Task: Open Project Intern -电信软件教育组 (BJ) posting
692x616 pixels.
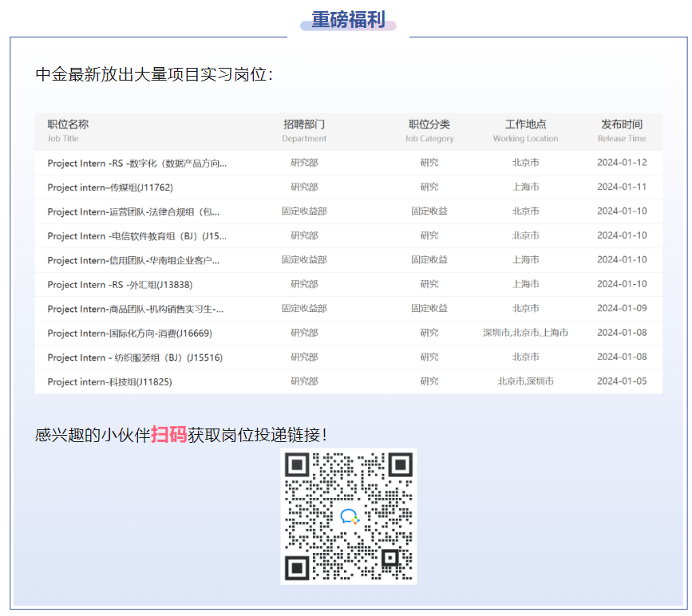Action: tap(136, 236)
